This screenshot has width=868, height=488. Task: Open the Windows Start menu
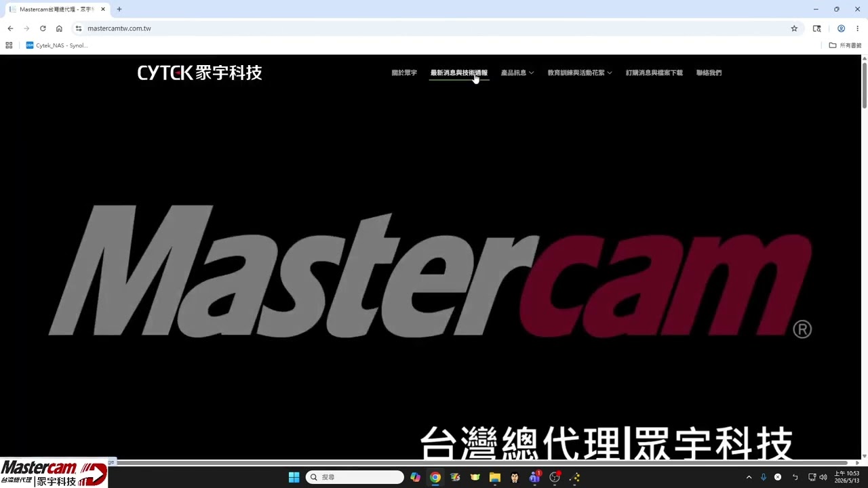pyautogui.click(x=294, y=477)
